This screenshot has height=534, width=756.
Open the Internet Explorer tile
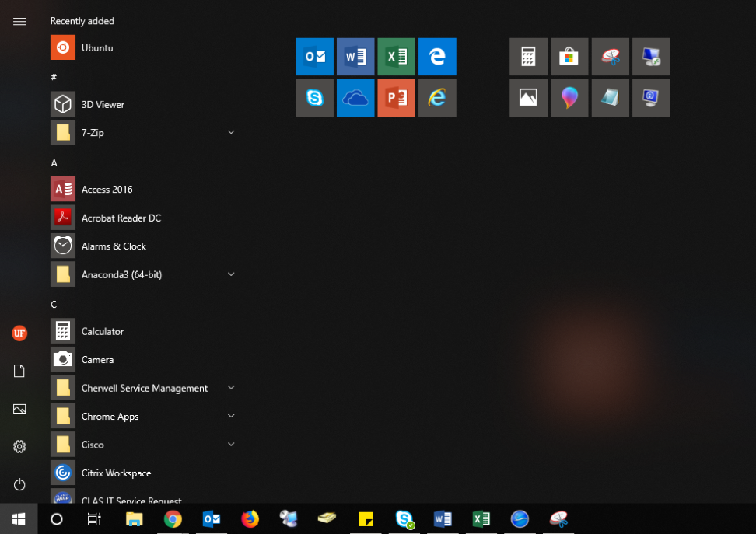(x=437, y=98)
